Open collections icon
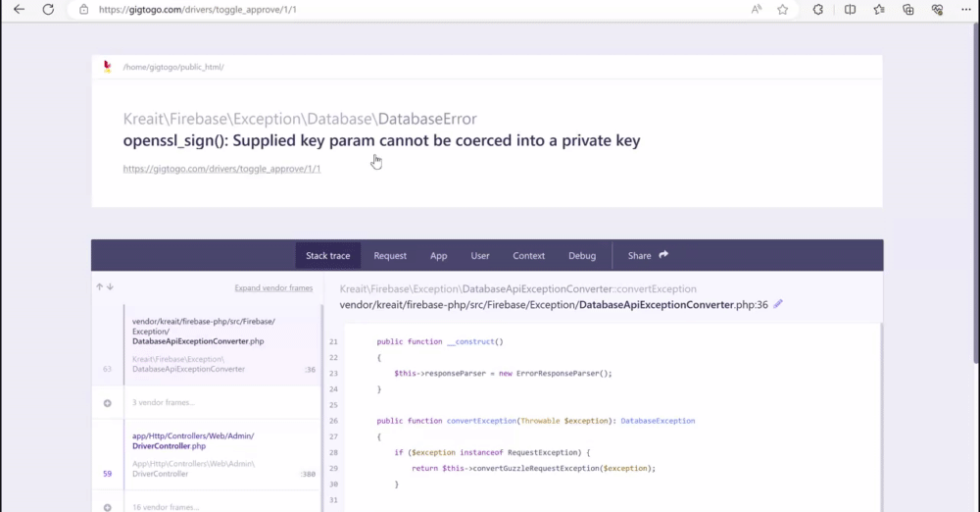Viewport: 980px width, 512px height. point(908,10)
